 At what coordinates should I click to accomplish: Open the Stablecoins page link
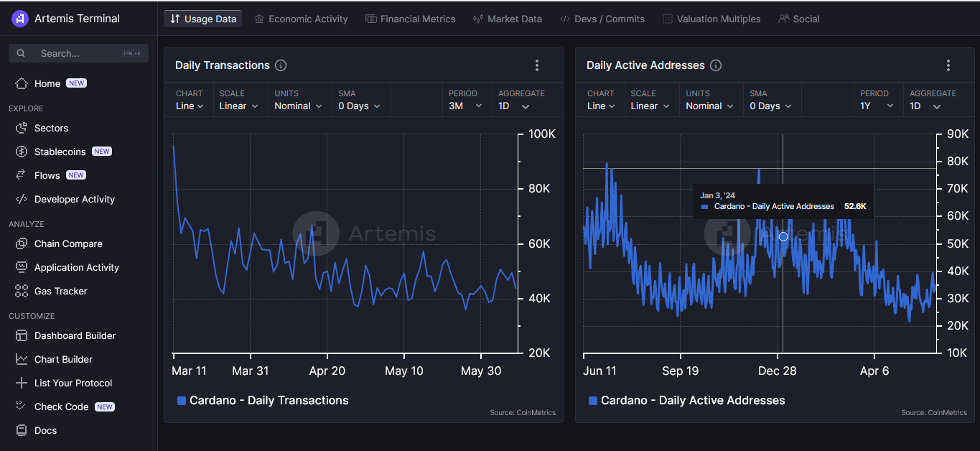point(60,152)
